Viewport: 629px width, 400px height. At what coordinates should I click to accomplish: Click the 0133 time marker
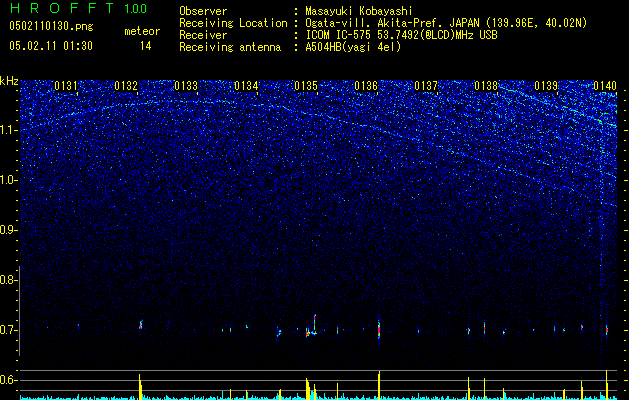186,86
